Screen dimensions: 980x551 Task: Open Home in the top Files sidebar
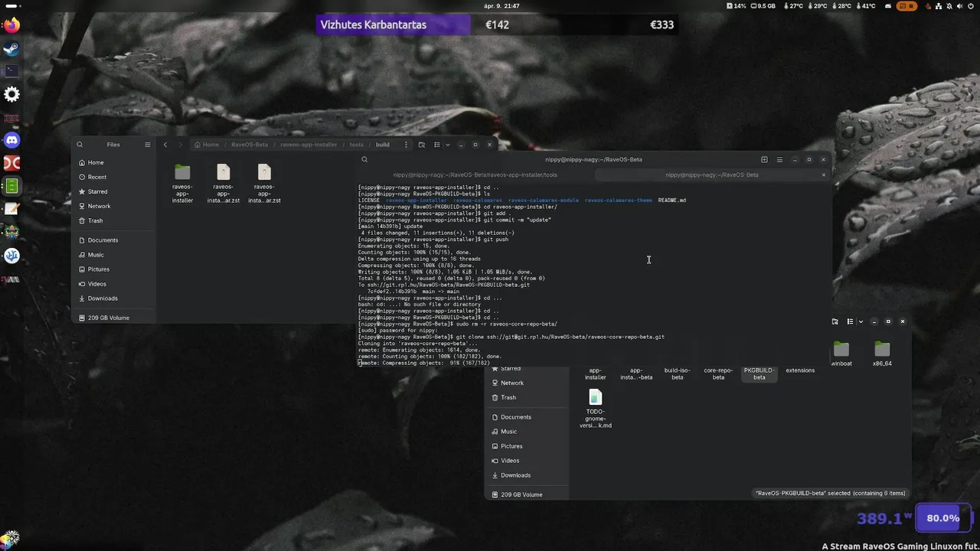click(x=114, y=163)
